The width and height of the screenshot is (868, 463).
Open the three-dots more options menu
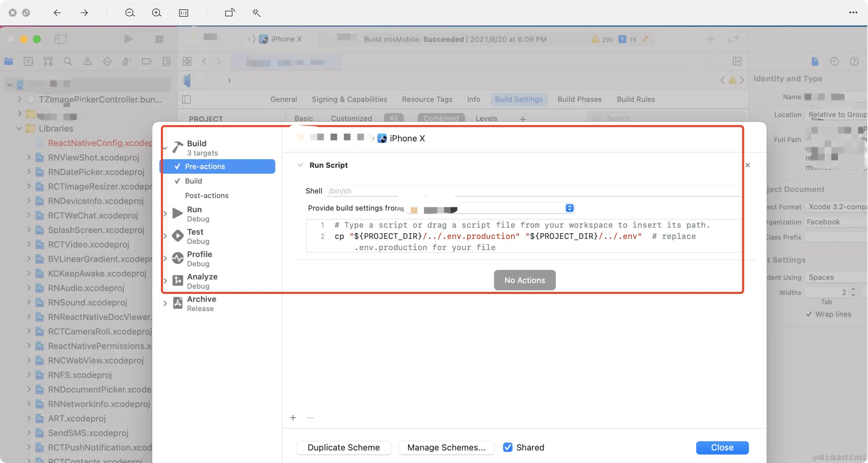click(853, 13)
